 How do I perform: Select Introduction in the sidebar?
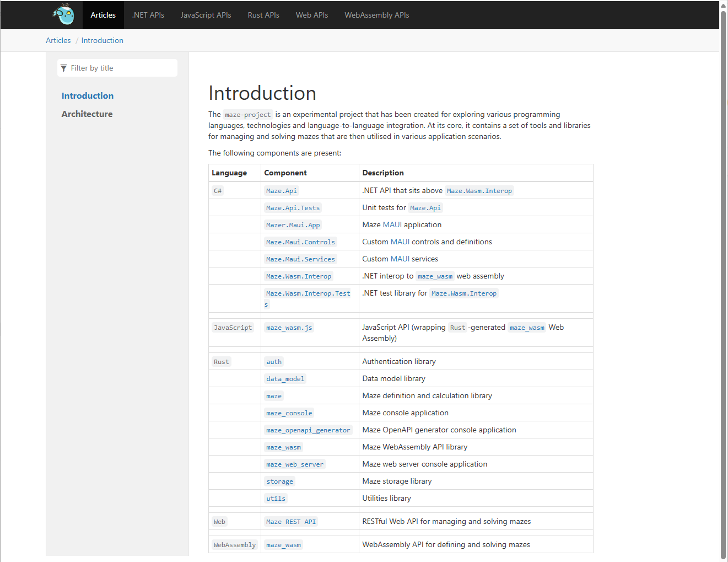pos(88,96)
